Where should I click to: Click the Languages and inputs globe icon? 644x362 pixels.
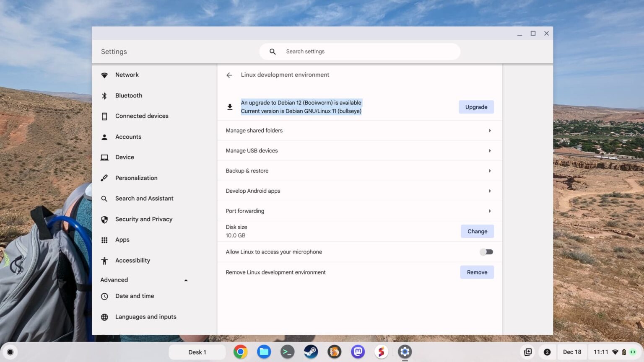click(104, 317)
